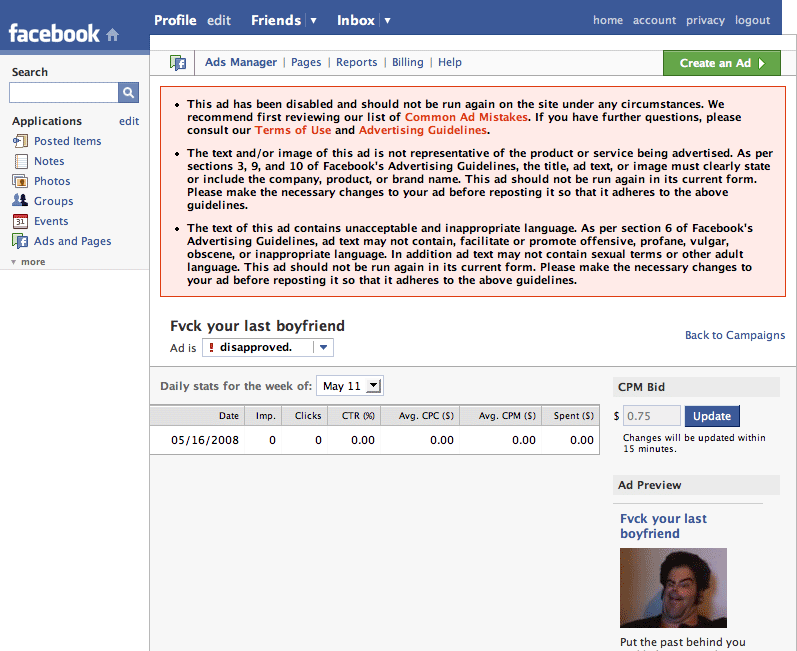Click the facebook logo
Image resolution: width=797 pixels, height=651 pixels.
54,34
